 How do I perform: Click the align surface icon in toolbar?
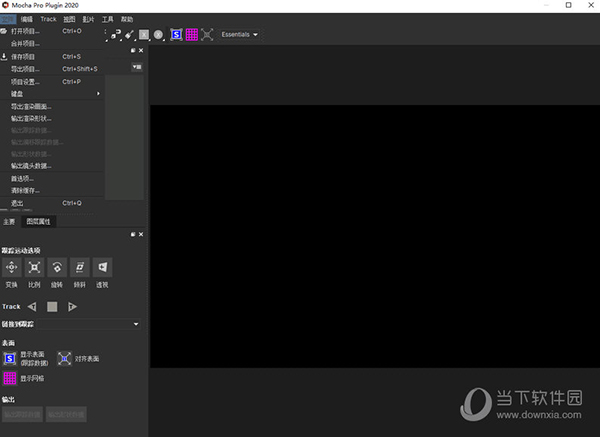207,35
